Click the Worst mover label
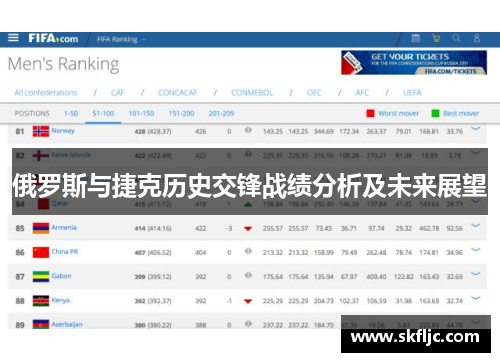The width and height of the screenshot is (500, 362). pyautogui.click(x=399, y=113)
